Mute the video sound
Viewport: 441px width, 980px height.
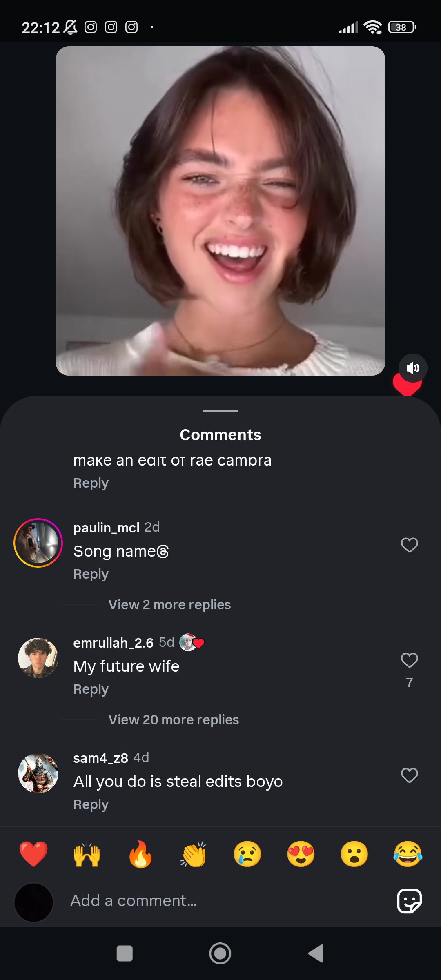pyautogui.click(x=413, y=368)
